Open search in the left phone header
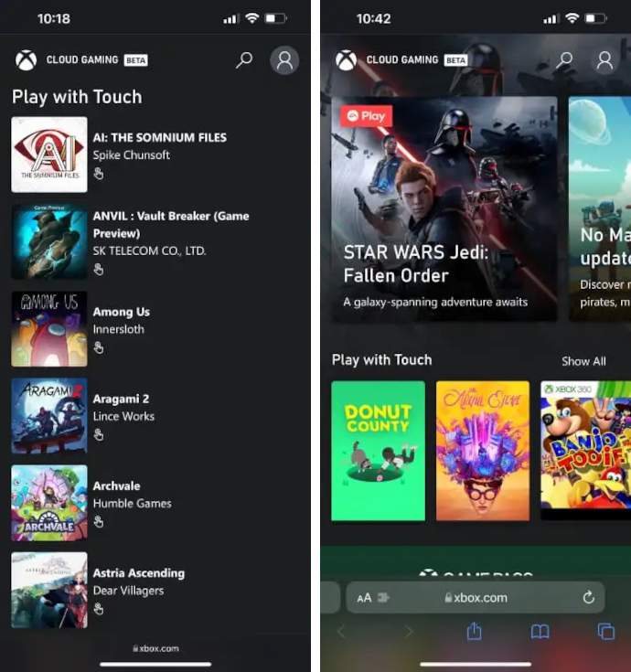This screenshot has height=672, width=631. coord(244,60)
